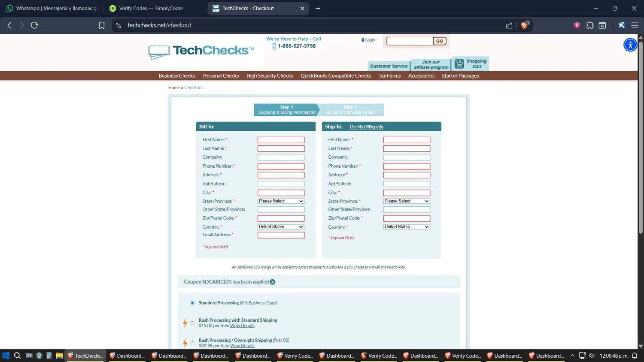The width and height of the screenshot is (644, 362).
Task: Open a new browser tab
Action: click(x=318, y=8)
